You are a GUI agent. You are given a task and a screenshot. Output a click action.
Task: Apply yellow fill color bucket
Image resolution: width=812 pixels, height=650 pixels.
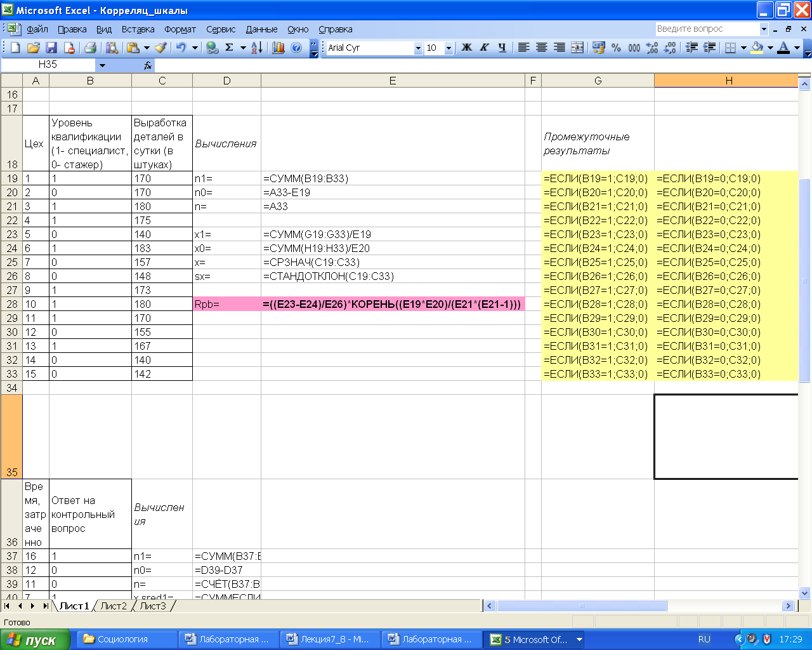757,48
